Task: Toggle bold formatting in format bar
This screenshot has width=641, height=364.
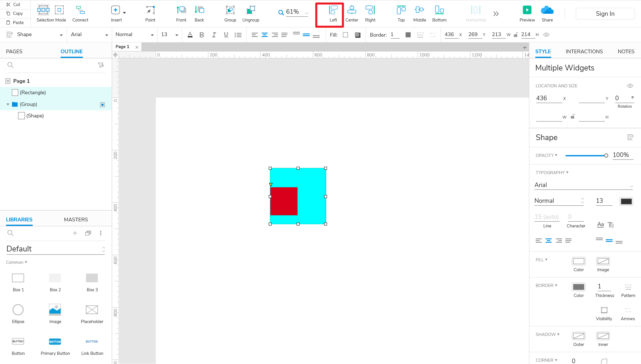Action: pos(202,35)
